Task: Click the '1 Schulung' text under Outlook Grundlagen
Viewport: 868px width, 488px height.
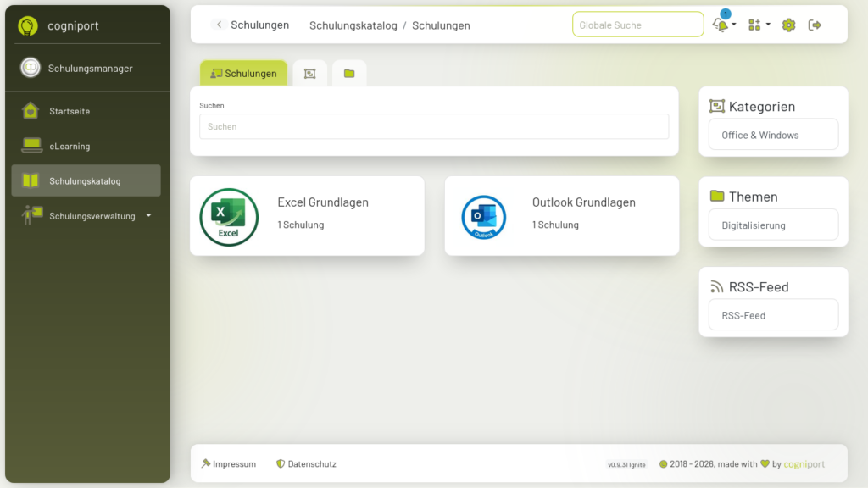Action: [x=555, y=225]
